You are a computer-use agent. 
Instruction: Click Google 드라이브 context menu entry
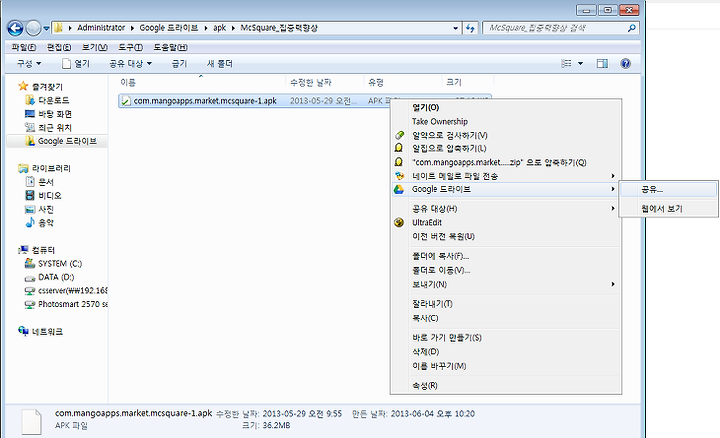(x=506, y=189)
